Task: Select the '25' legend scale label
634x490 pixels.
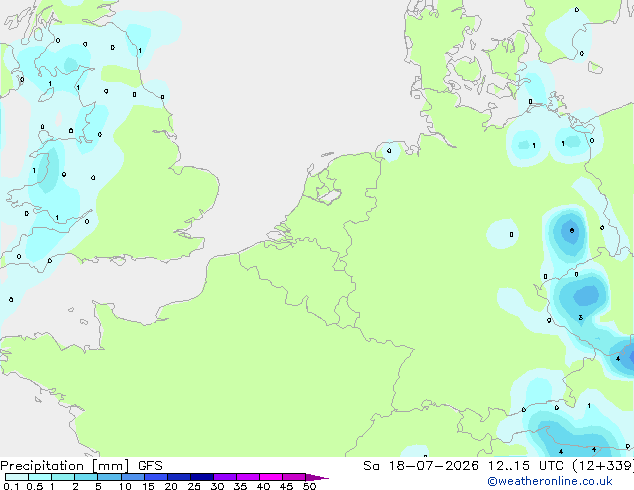Action: tap(194, 486)
